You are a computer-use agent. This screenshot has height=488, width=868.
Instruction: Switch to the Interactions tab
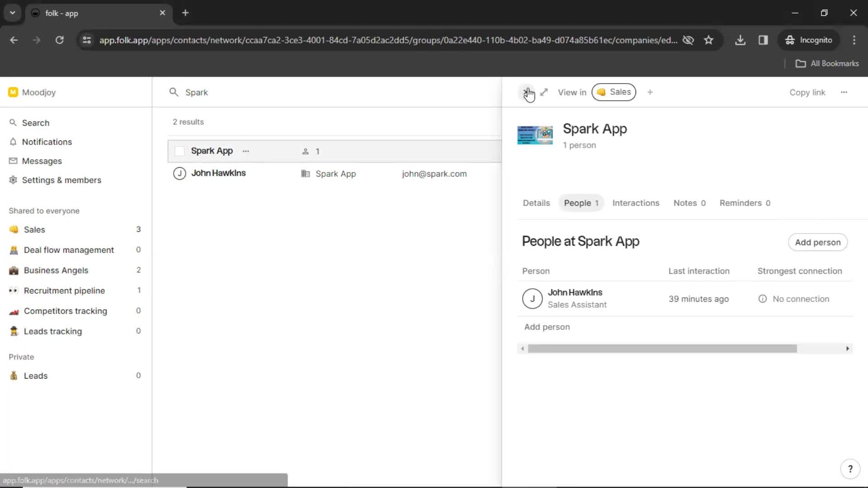pyautogui.click(x=636, y=203)
